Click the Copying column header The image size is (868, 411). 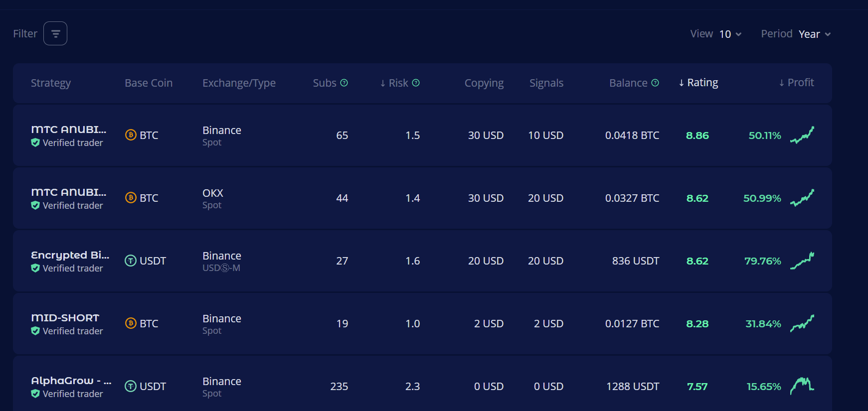point(484,83)
